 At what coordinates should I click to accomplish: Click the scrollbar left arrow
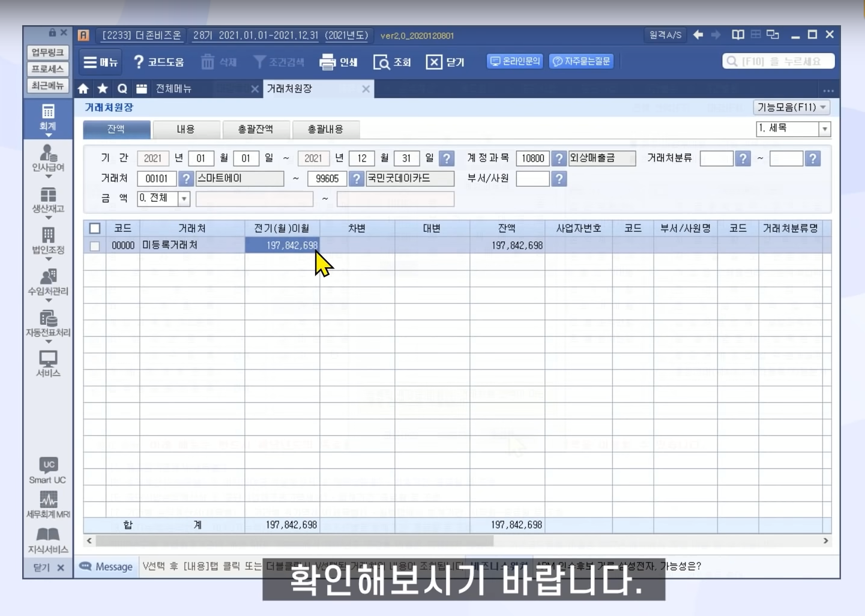click(89, 541)
